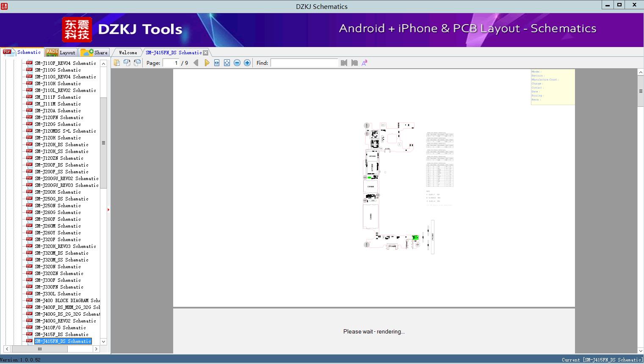
Task: Click the tree horizontal scroll right arrow
Action: tap(96, 349)
